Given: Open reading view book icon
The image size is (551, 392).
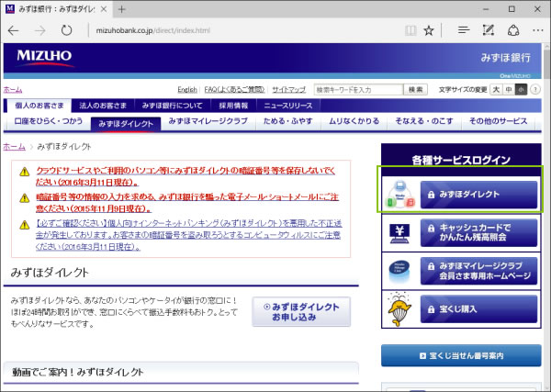Looking at the screenshot, I should (x=410, y=30).
